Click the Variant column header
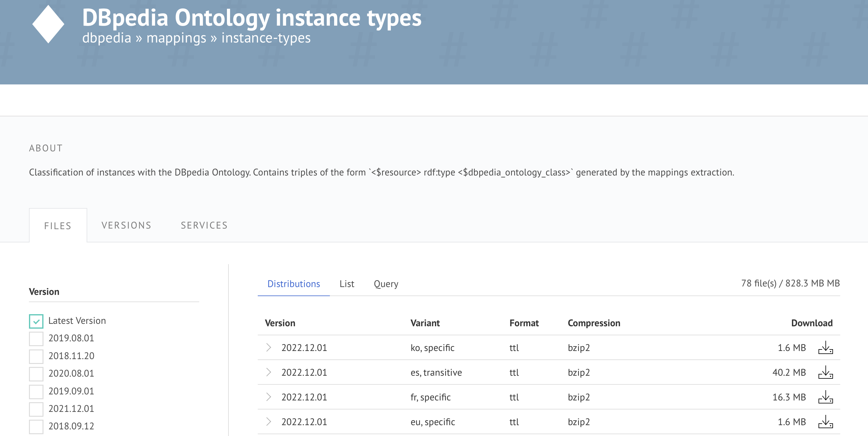 (x=425, y=323)
